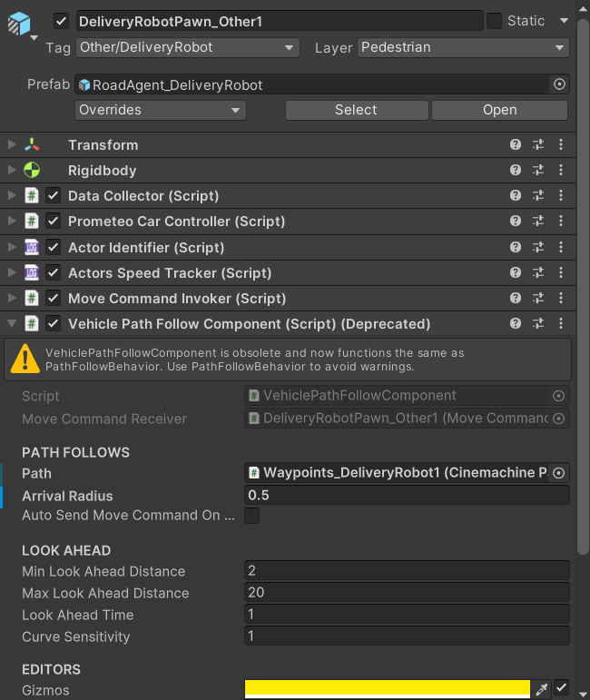This screenshot has height=700, width=590.
Task: Open Prometeo Car Controller preset icon
Action: (x=538, y=221)
